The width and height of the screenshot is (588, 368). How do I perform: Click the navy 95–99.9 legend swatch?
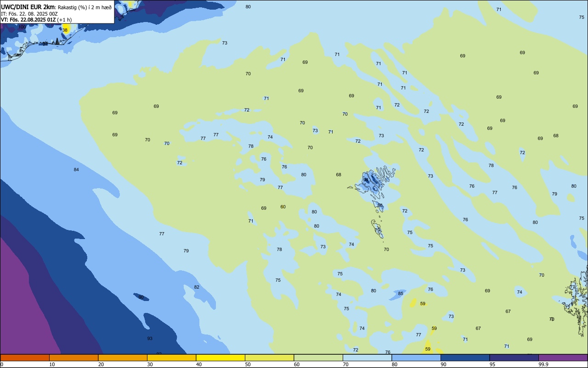[x=514, y=357]
